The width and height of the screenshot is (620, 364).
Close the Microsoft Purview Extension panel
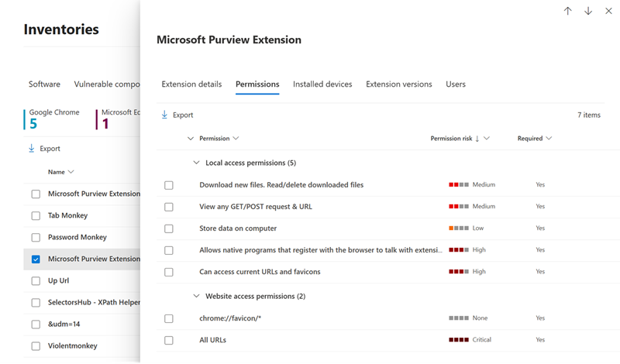(x=608, y=11)
